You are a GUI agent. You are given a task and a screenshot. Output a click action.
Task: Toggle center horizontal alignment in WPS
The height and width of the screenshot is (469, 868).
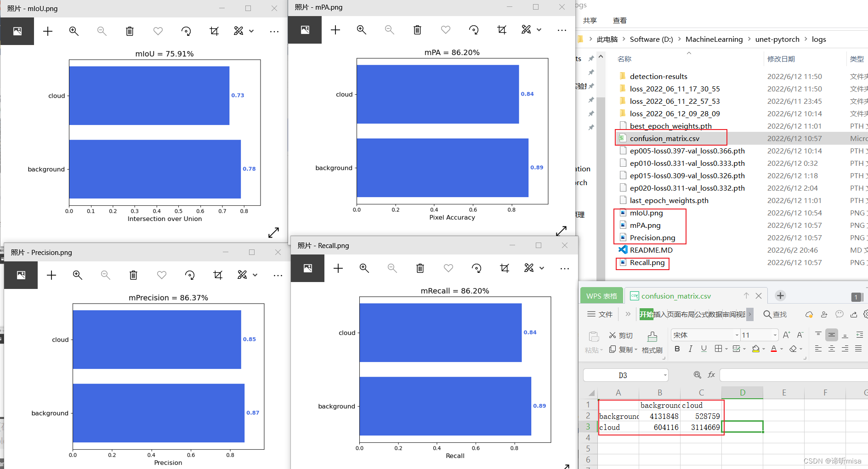tap(832, 349)
